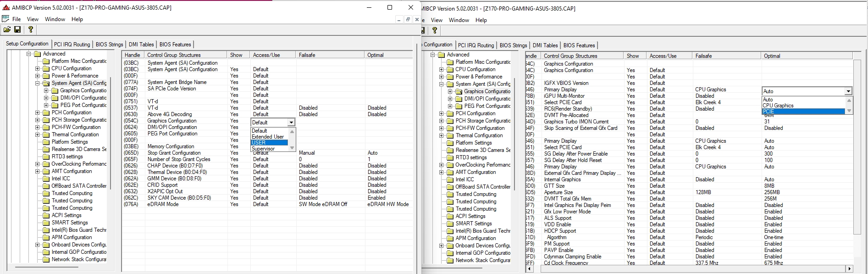Click the Handle column header in left table
This screenshot has width=868, height=274.
pos(133,55)
